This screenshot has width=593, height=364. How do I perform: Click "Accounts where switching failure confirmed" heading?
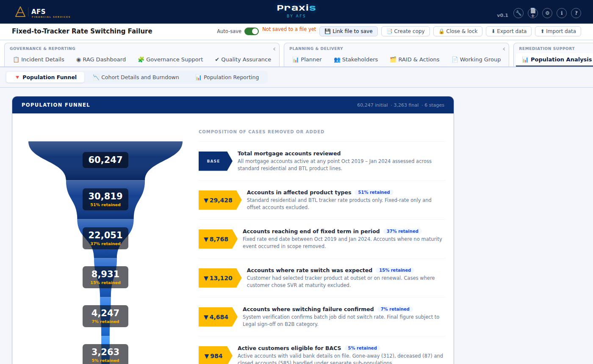pos(308,309)
